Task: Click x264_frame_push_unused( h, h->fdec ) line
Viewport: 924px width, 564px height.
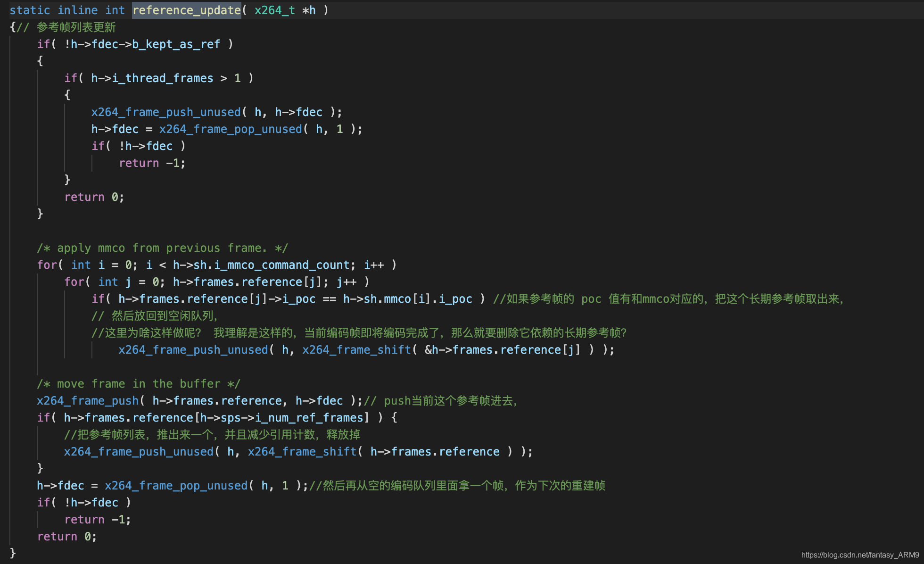Action: 217,112
